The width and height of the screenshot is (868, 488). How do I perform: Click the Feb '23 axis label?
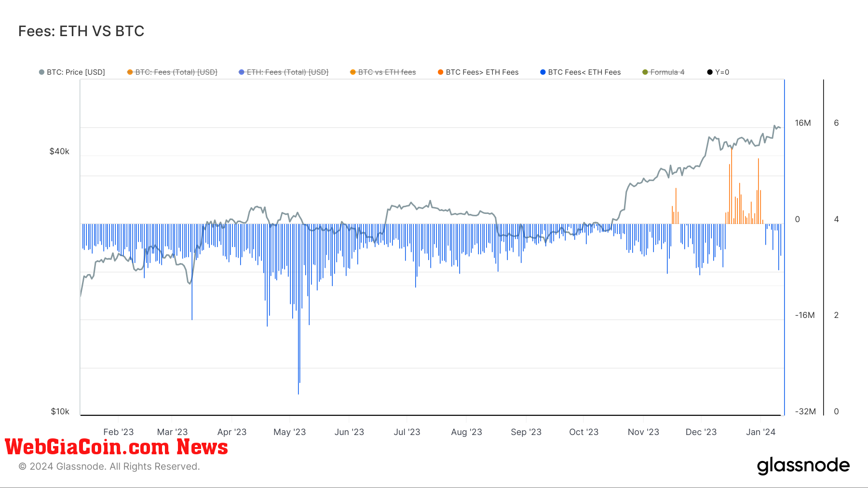point(118,432)
